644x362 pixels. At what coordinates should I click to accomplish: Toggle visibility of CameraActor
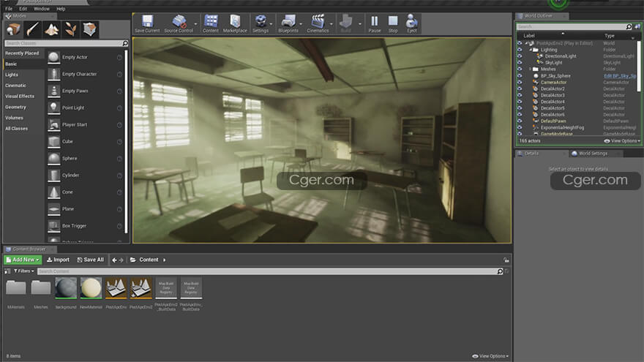[x=520, y=83]
